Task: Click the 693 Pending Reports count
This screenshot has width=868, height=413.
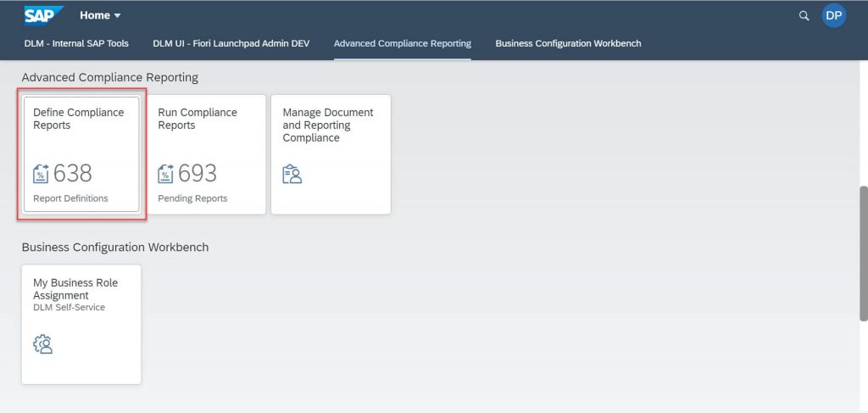Action: (x=197, y=173)
